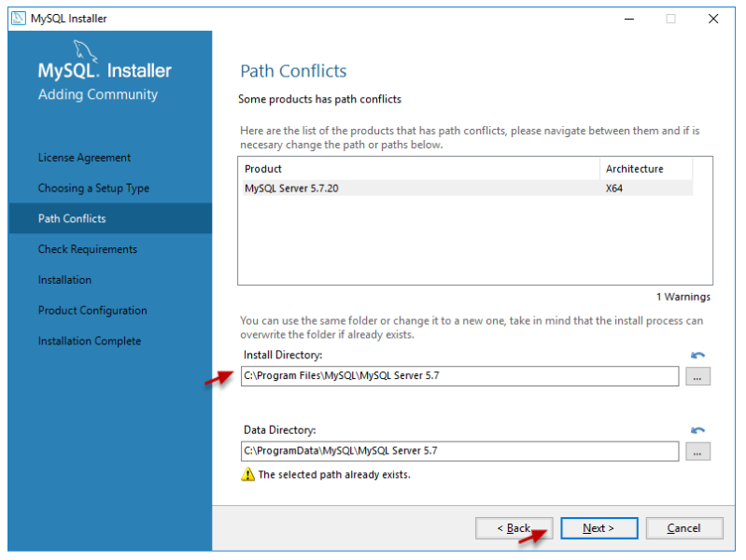Reset the Install Directory path with its undo arrow
746x560 pixels.
[697, 355]
